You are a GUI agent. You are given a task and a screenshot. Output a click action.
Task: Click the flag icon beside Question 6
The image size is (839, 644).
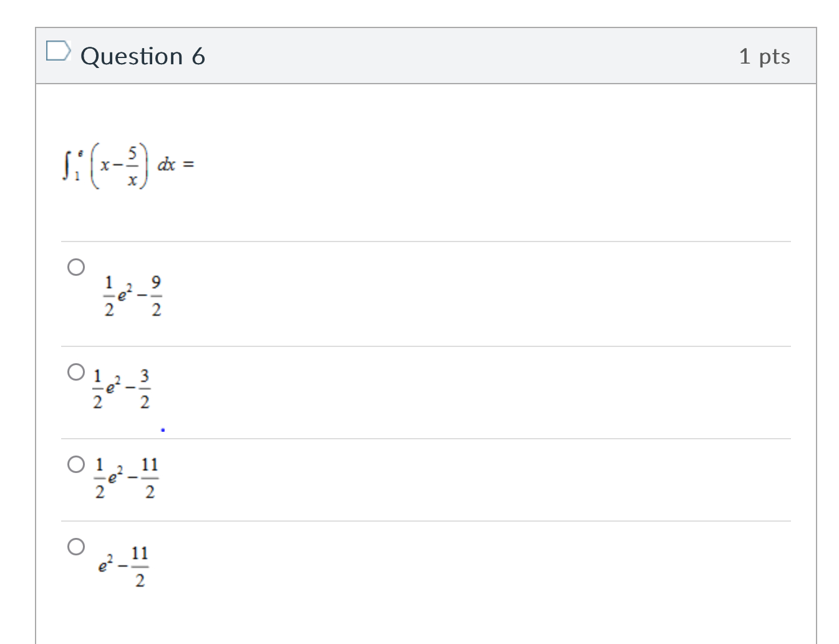click(x=60, y=53)
